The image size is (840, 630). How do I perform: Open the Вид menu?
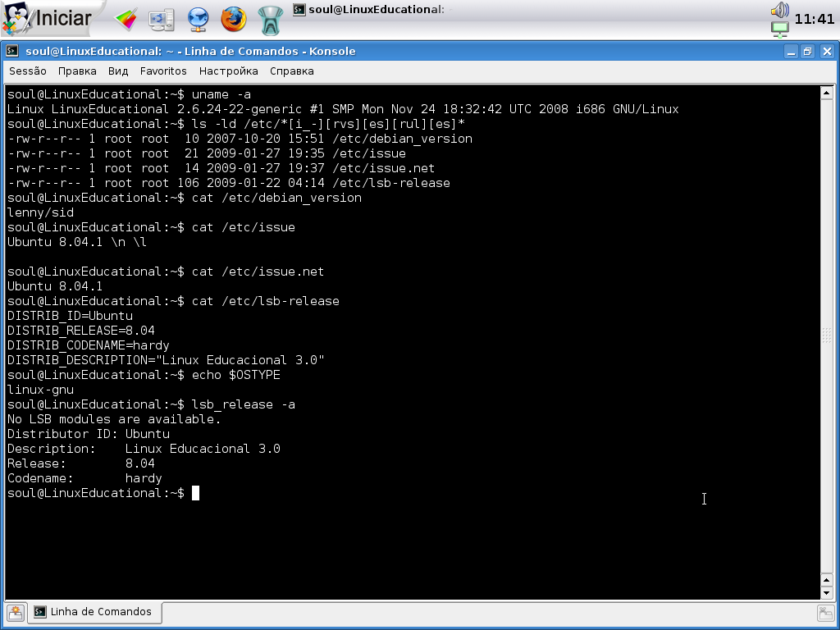tap(118, 71)
